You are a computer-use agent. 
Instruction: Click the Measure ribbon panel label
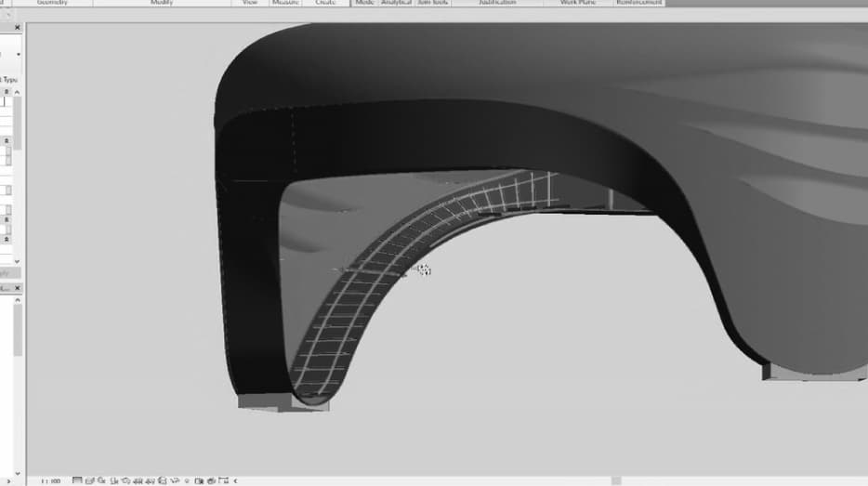[x=285, y=3]
